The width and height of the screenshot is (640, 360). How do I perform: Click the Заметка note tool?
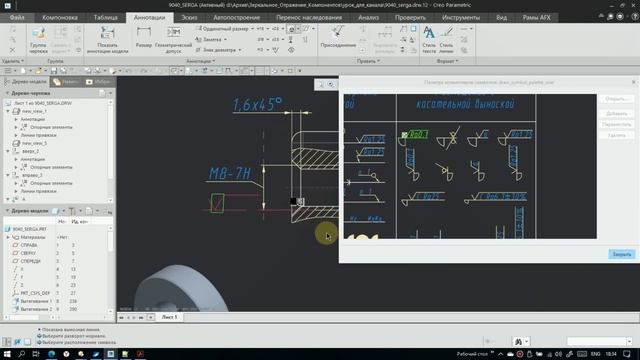tap(209, 40)
